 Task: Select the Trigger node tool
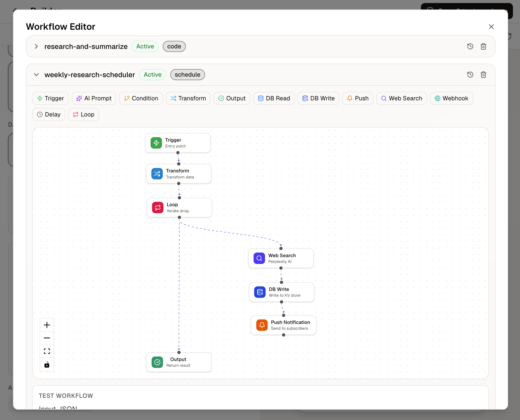pos(50,98)
